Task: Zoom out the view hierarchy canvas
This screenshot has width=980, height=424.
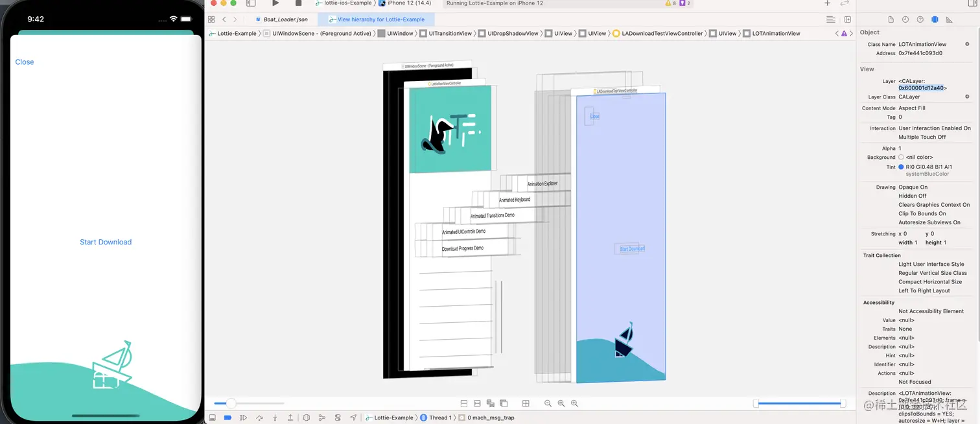Action: click(548, 403)
